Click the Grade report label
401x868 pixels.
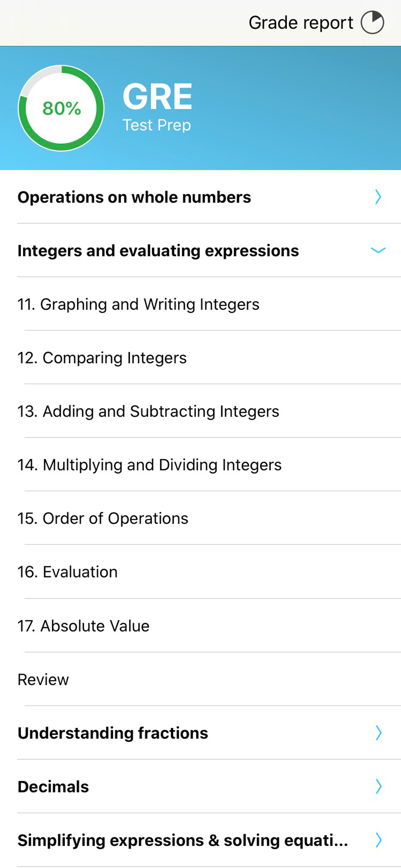[301, 23]
